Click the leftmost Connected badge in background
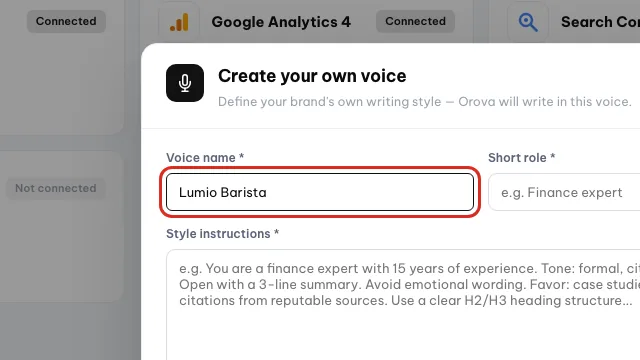Viewport: 640px width, 360px height. click(x=66, y=21)
